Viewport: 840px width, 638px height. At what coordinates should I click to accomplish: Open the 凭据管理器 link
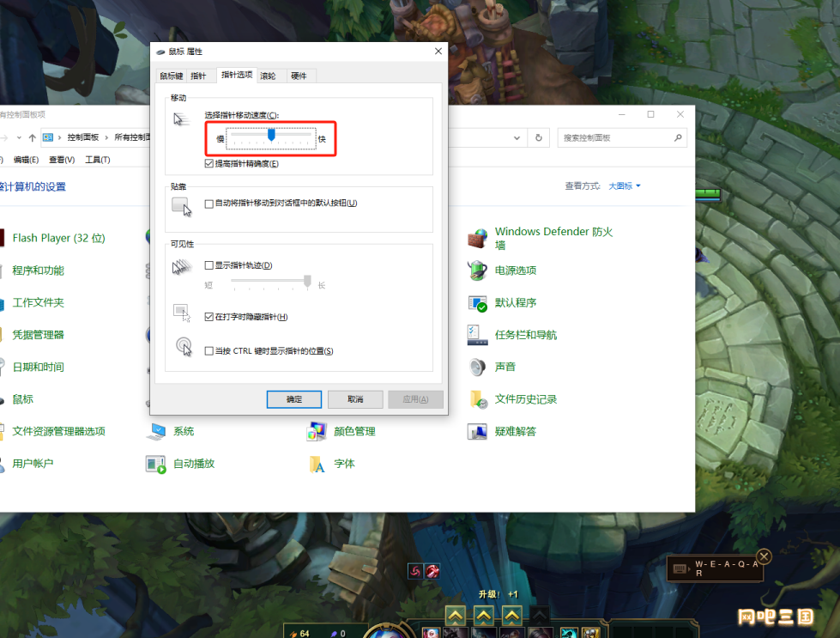tap(38, 335)
